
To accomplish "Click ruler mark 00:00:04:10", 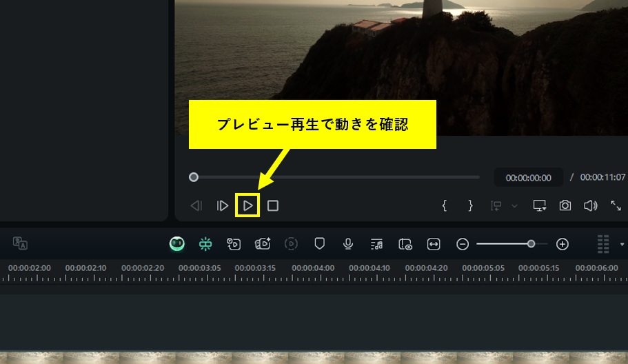I will point(369,268).
